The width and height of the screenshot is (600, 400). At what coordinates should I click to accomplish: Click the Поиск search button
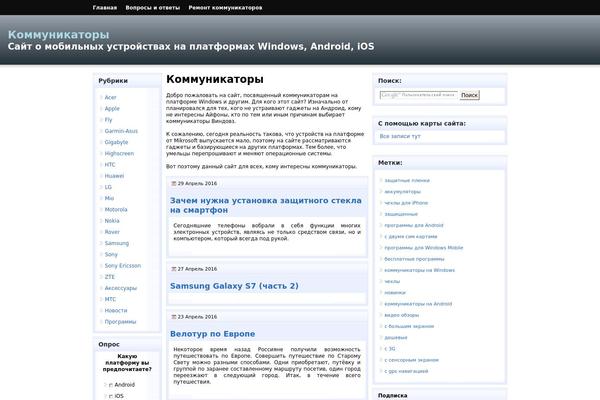[x=470, y=95]
